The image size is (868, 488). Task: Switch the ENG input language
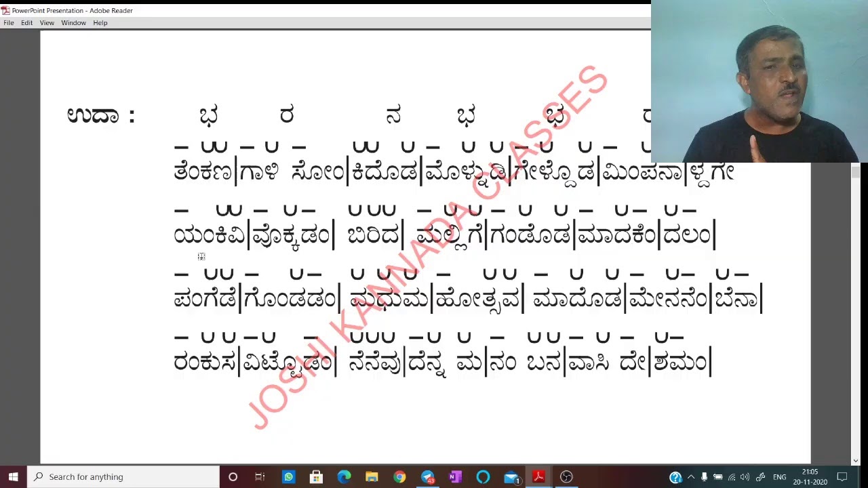click(780, 477)
